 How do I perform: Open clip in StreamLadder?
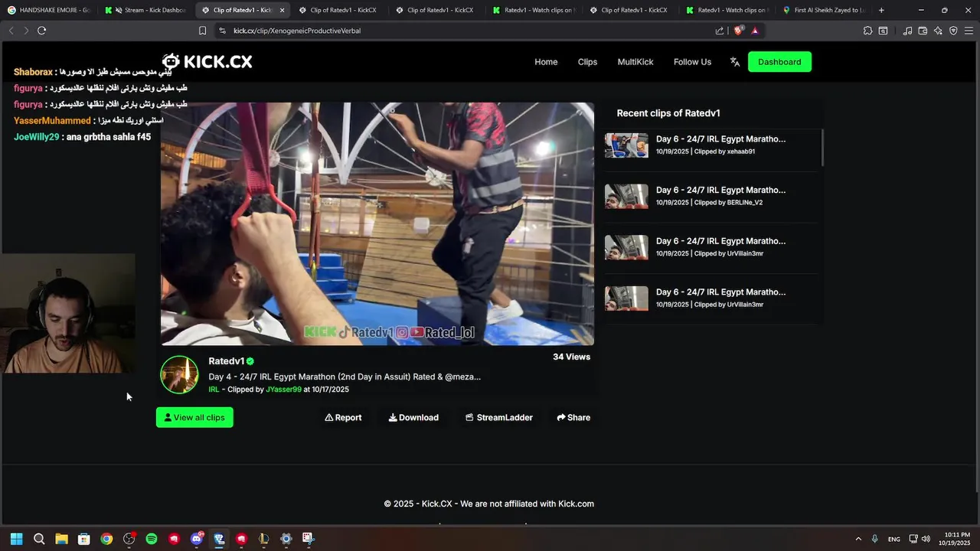(x=499, y=417)
